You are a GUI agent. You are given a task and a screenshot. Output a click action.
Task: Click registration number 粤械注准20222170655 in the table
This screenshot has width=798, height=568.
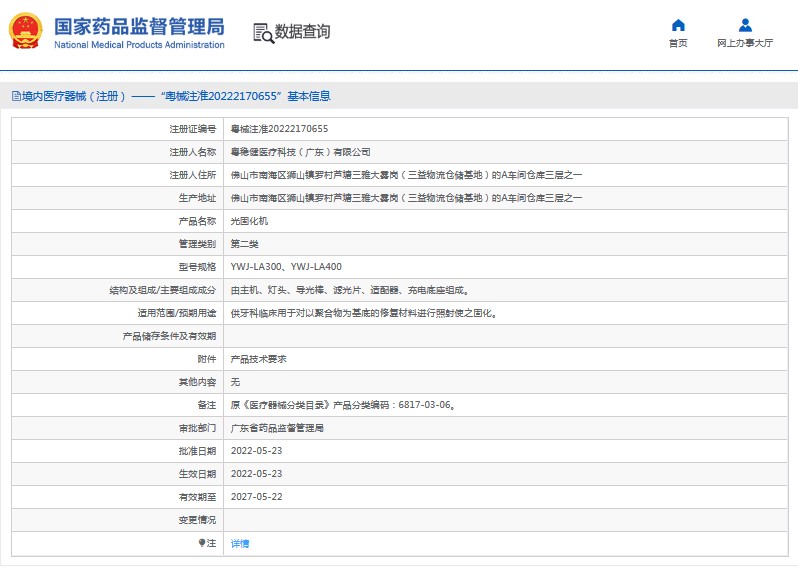coord(279,129)
